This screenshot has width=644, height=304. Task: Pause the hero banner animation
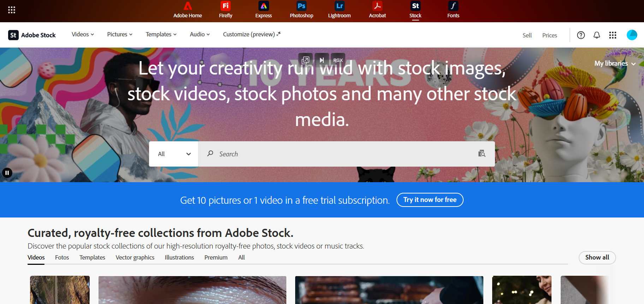coord(7,173)
